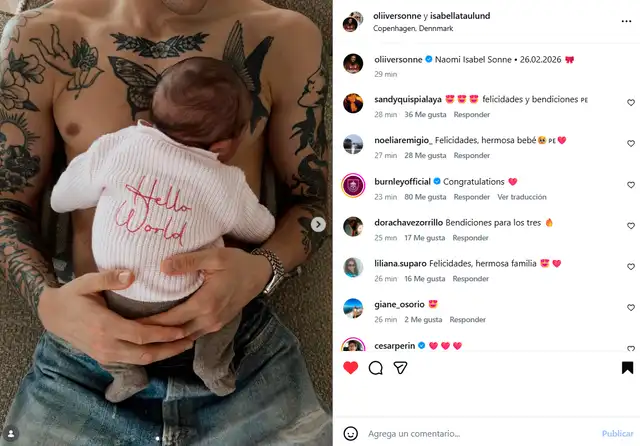View 80 Me gusta on burnleyofficial comment
The height and width of the screenshot is (446, 640).
click(425, 197)
